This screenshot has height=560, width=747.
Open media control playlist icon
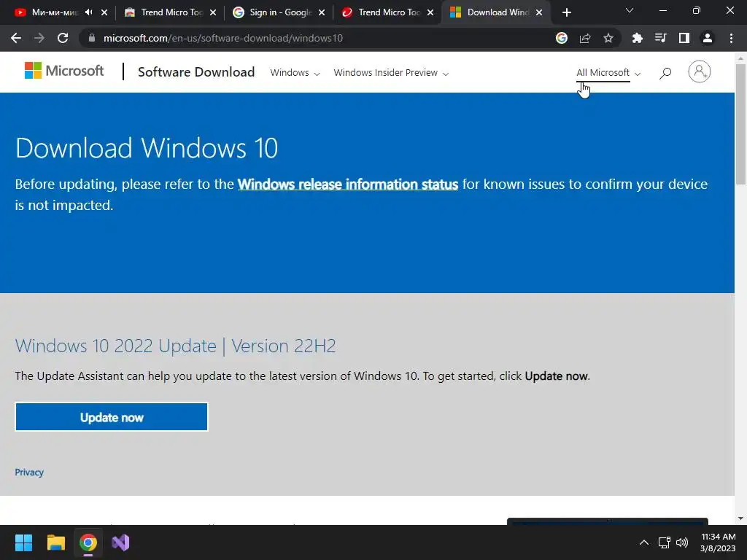click(660, 38)
